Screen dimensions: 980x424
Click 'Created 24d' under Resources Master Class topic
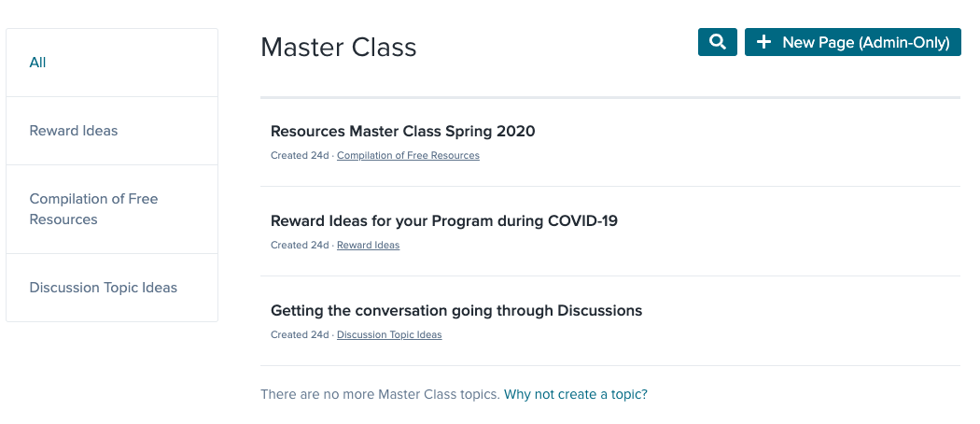click(300, 156)
